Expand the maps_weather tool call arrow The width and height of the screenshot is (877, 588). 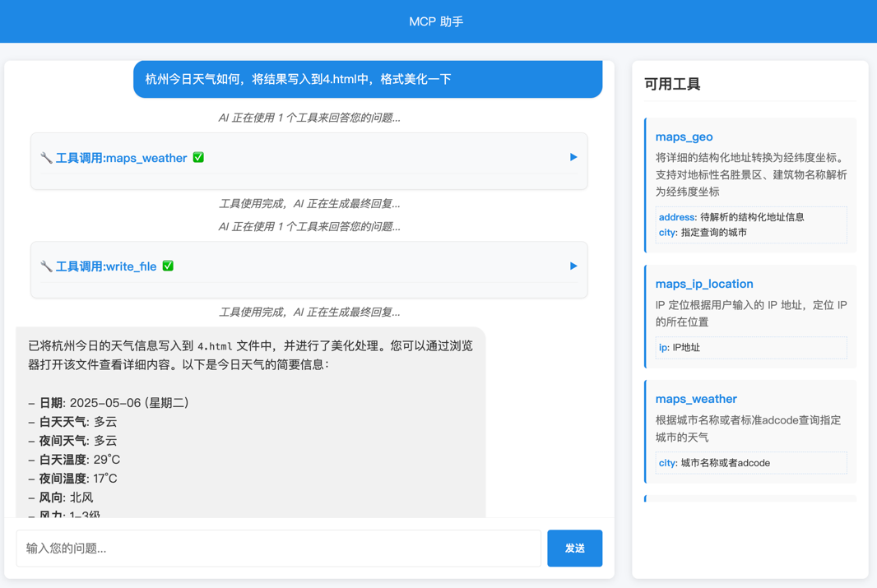(x=573, y=157)
